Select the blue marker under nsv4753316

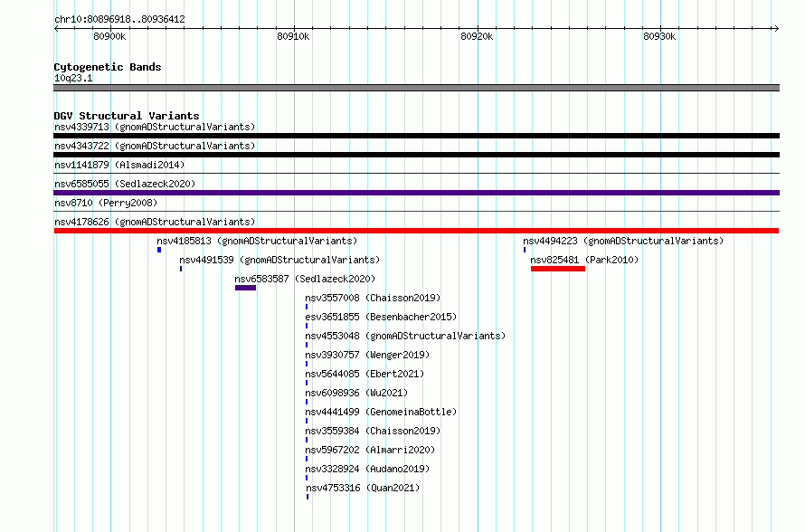(x=308, y=497)
